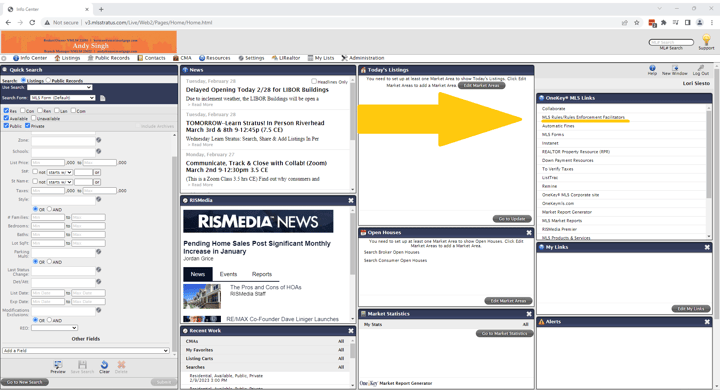Select the Public Records radio button

pyautogui.click(x=48, y=80)
